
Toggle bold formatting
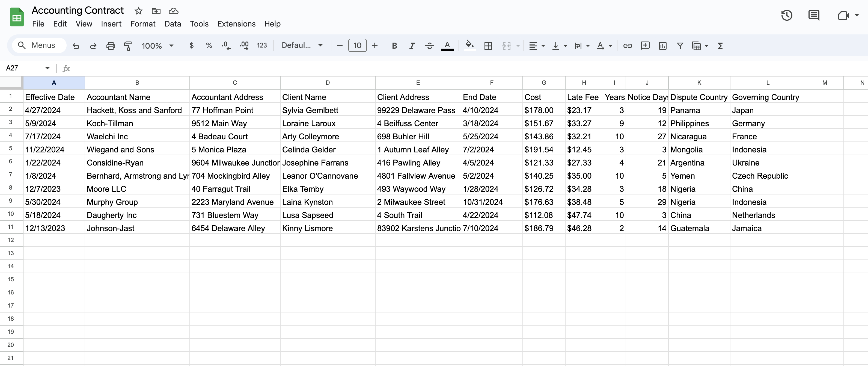[x=394, y=46]
